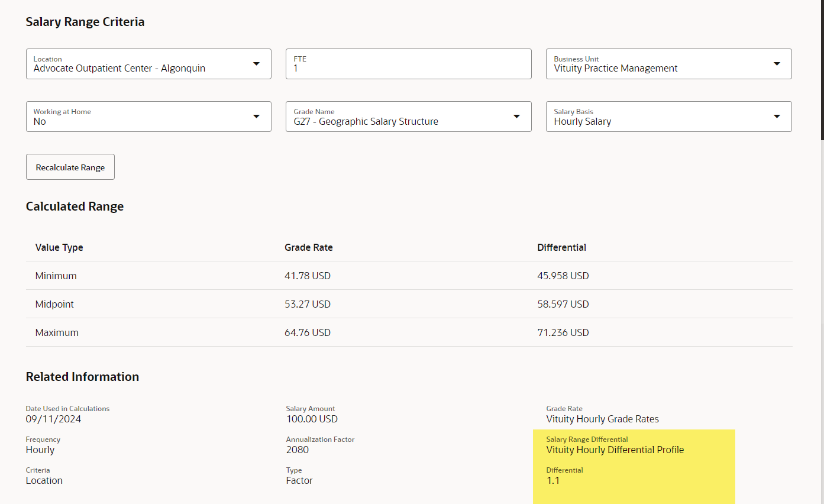Click the 2080 annualization factor value
Screen dimensions: 824x504
[x=298, y=450]
